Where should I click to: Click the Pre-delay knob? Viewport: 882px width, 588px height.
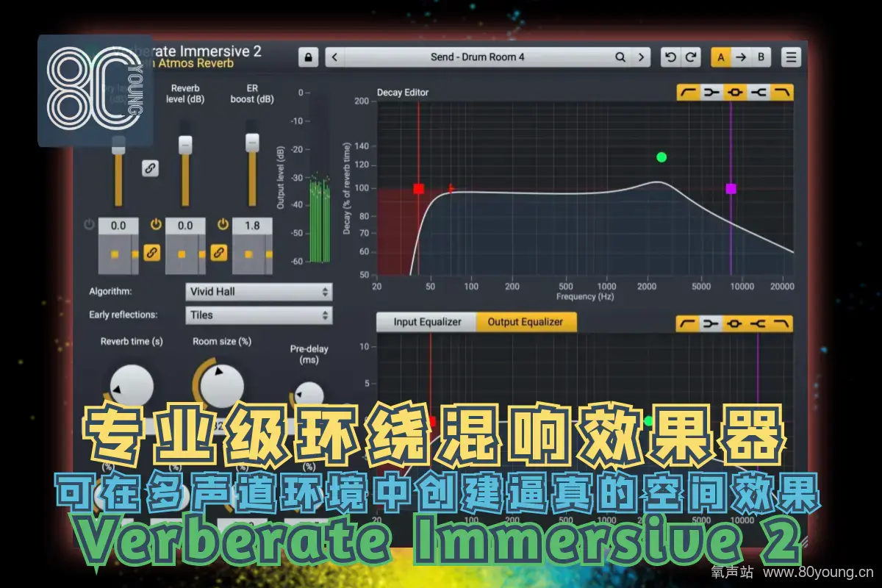point(309,397)
